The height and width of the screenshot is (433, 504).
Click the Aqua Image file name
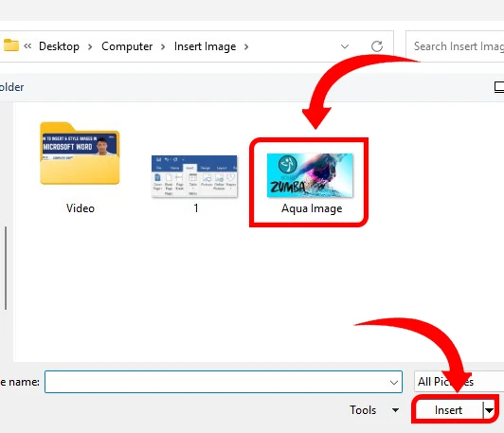[312, 208]
